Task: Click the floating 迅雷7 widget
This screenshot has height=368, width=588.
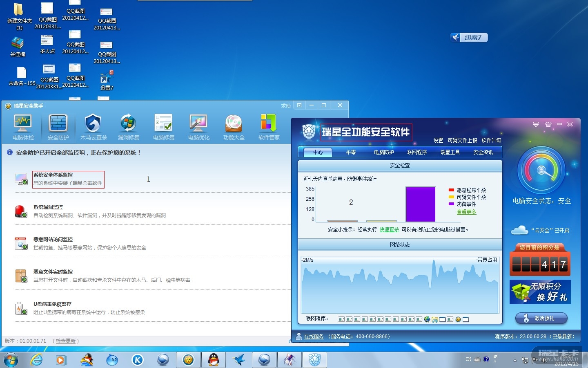Action: [x=469, y=38]
